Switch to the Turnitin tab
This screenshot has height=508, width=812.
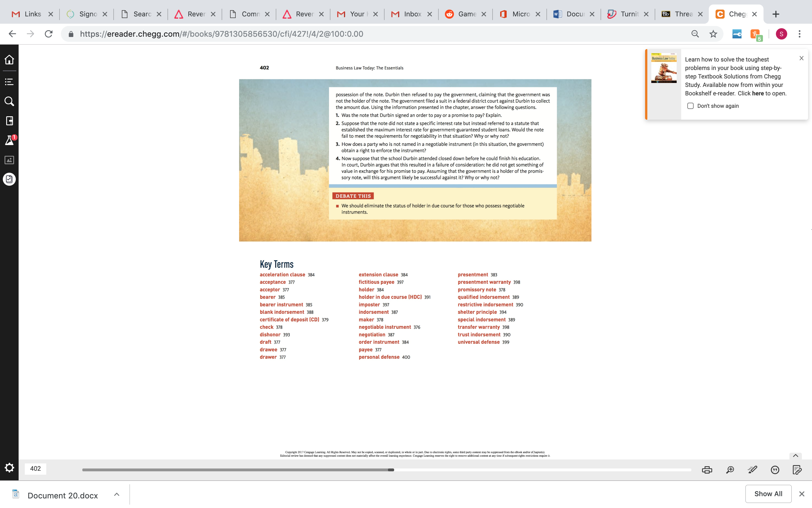click(x=628, y=14)
